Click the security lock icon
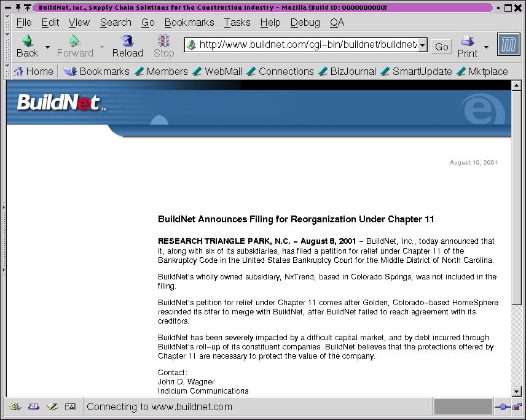 click(x=517, y=406)
